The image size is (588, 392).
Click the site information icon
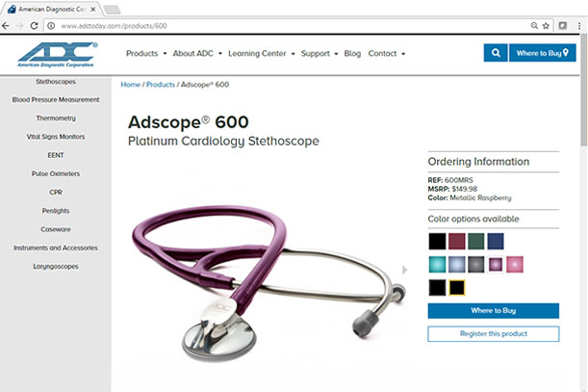pyautogui.click(x=51, y=26)
